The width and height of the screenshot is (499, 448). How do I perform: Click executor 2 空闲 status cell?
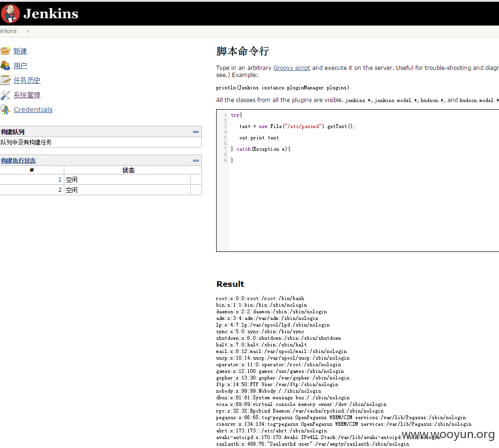[x=127, y=190]
